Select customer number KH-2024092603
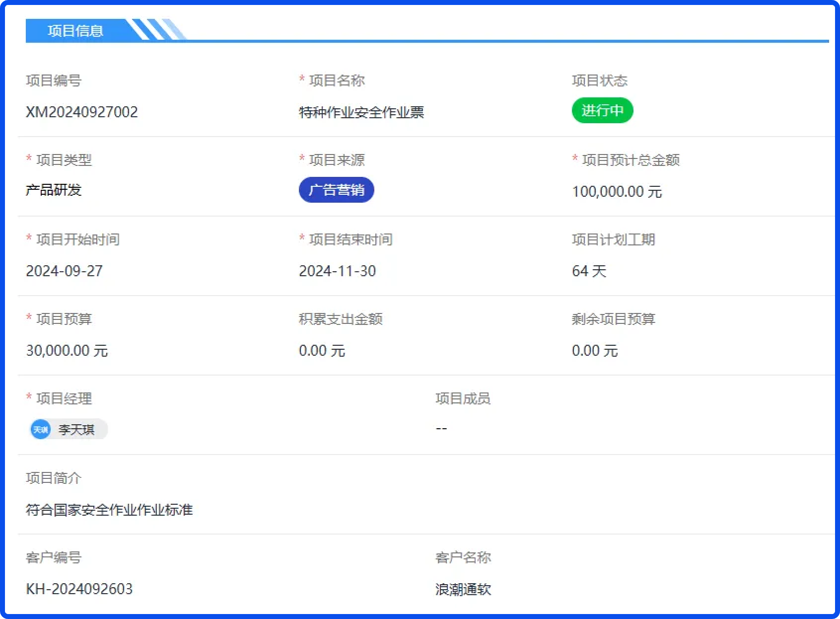Image resolution: width=840 pixels, height=619 pixels. pyautogui.click(x=79, y=589)
